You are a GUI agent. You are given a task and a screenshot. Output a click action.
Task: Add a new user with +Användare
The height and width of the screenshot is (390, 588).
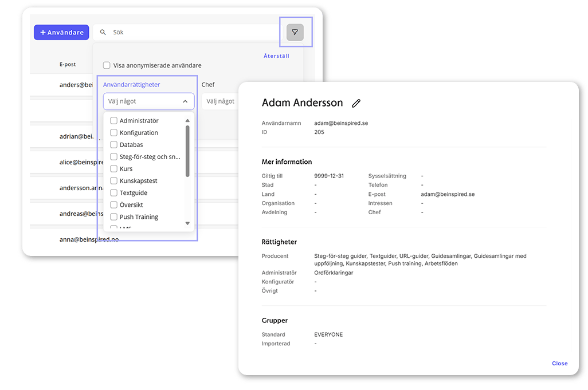click(x=61, y=32)
